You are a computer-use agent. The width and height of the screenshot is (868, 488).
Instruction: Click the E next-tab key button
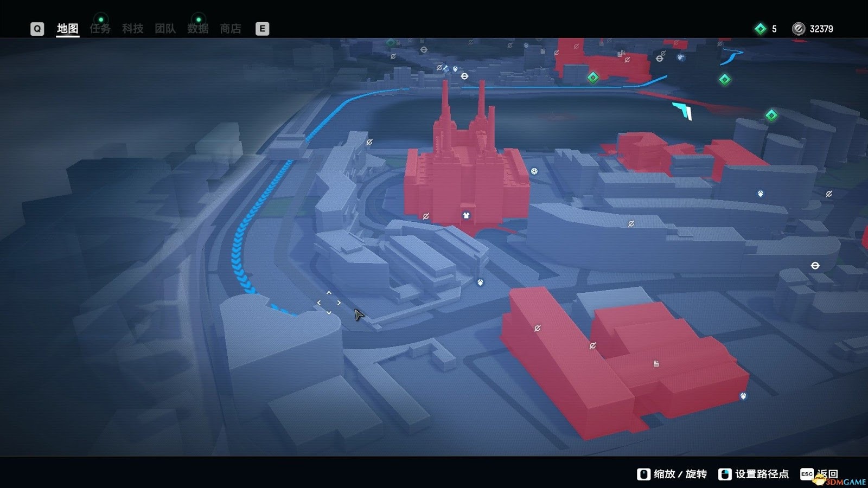click(262, 29)
